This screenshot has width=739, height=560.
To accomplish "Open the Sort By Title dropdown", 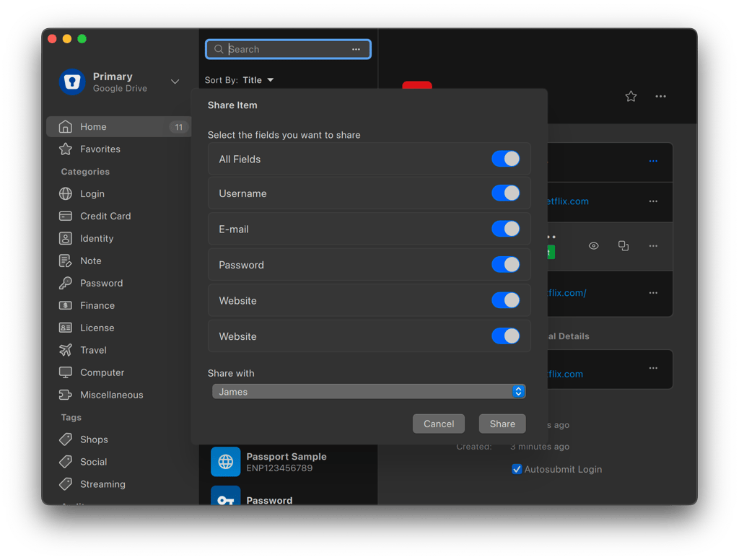I will coord(258,80).
